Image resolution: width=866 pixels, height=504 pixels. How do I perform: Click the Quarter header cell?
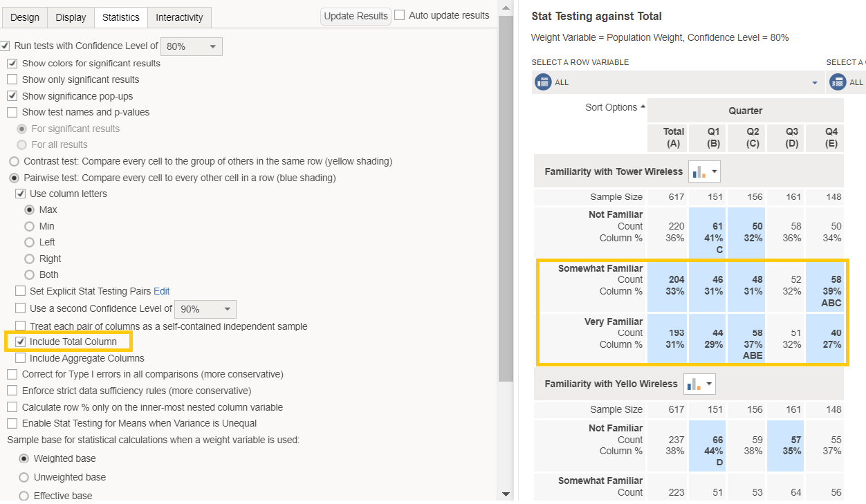746,111
